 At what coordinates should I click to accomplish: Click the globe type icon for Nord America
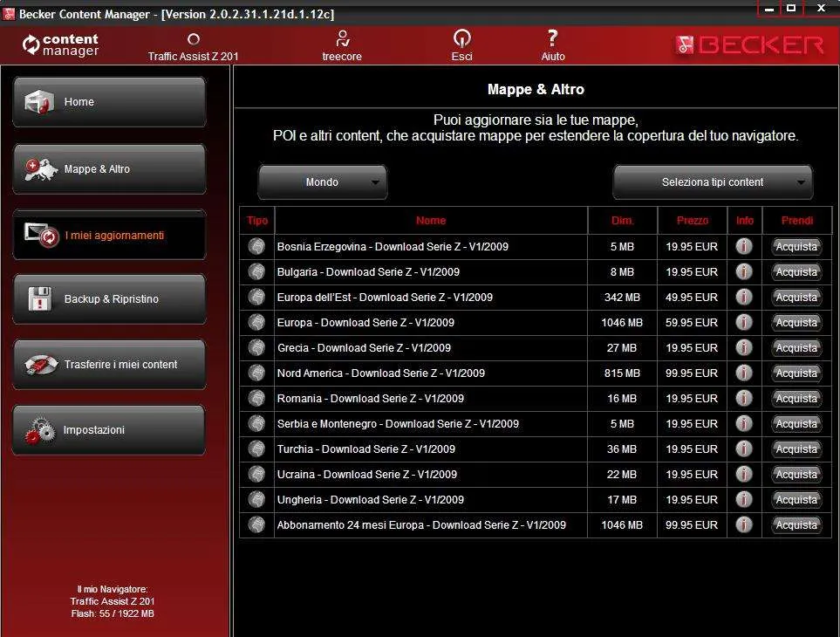pos(257,373)
